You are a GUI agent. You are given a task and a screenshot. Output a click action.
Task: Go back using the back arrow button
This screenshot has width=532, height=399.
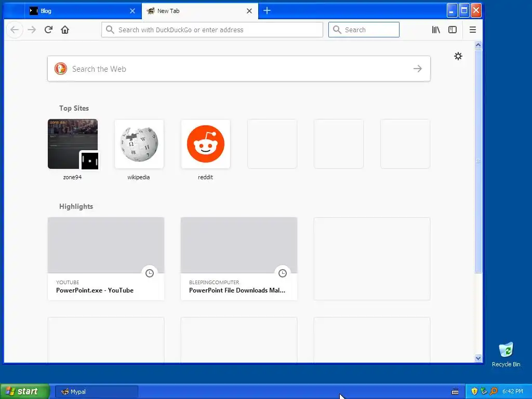point(15,30)
